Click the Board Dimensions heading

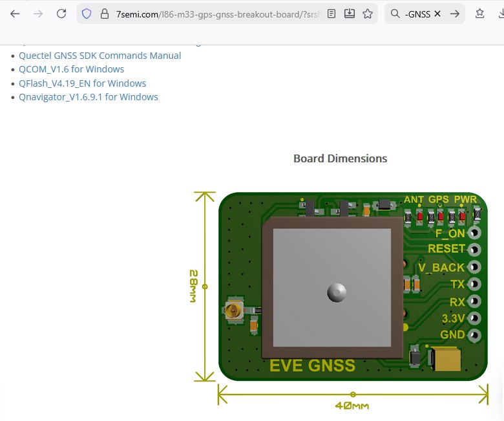tap(340, 158)
